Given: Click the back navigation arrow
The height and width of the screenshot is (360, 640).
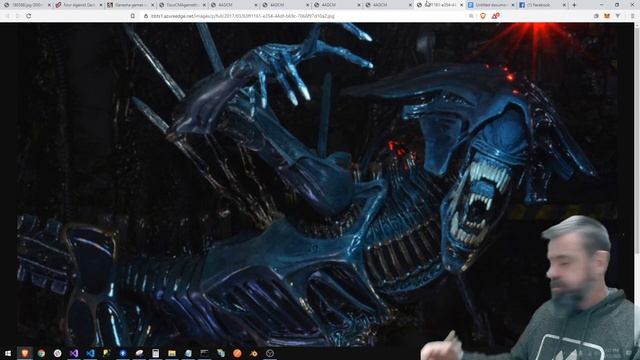Looking at the screenshot, I should tap(7, 16).
